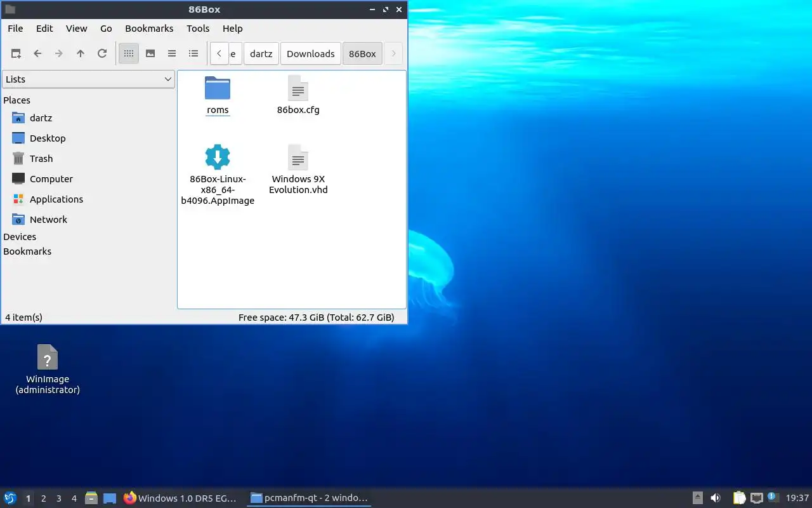This screenshot has width=812, height=508.
Task: Open the Go menu
Action: (106, 29)
